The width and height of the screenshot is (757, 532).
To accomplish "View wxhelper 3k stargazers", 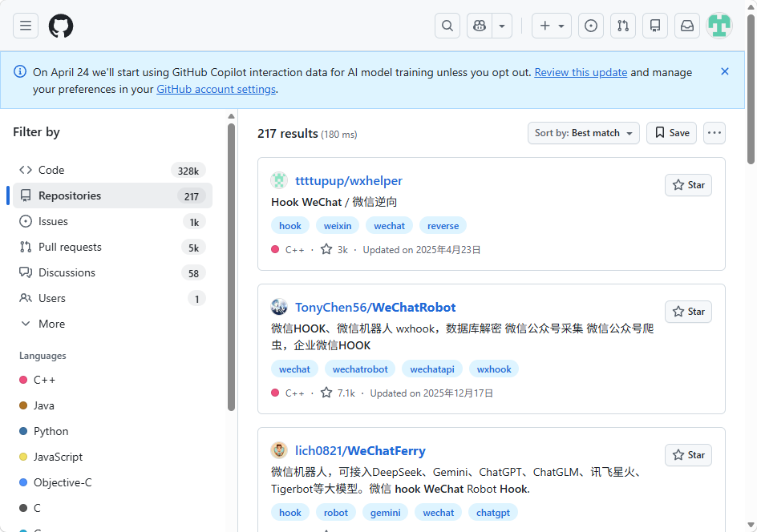I will pyautogui.click(x=334, y=250).
